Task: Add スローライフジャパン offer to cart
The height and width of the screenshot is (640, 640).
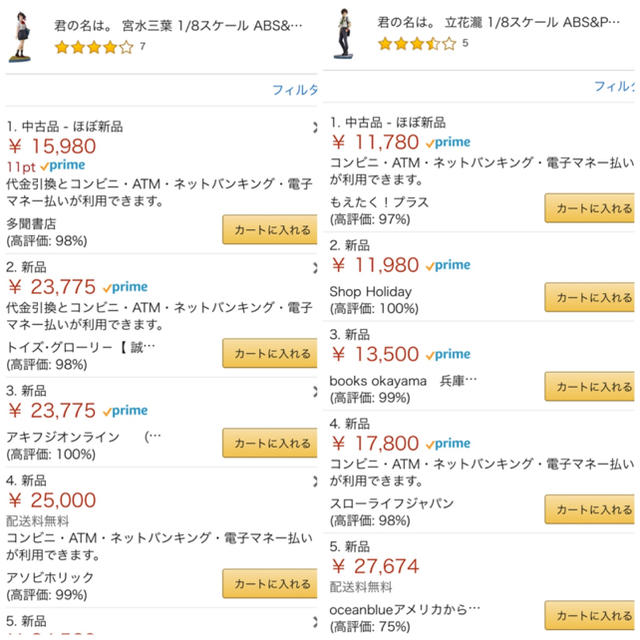Action: (590, 509)
